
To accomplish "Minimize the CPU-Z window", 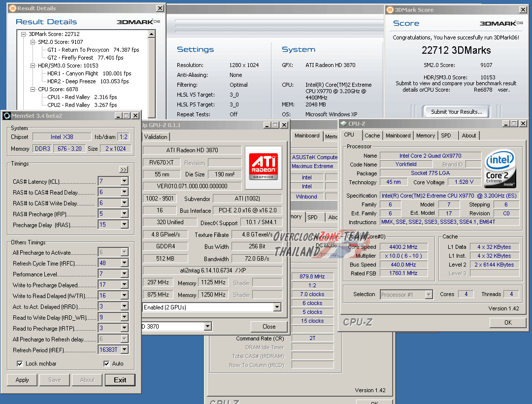I will (506, 124).
